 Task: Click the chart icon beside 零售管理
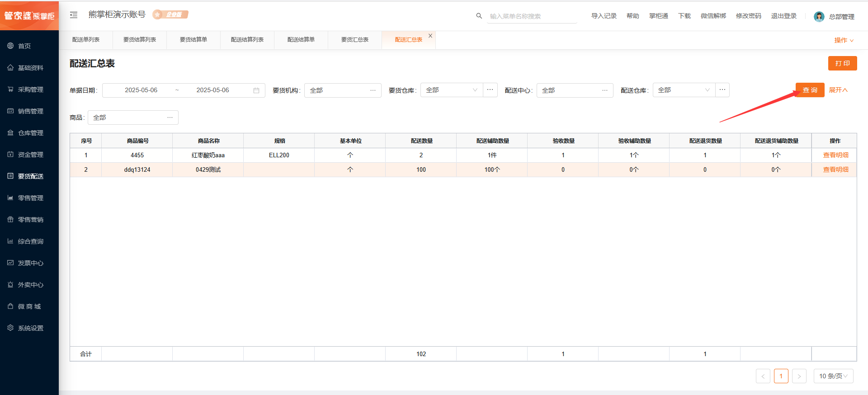10,197
